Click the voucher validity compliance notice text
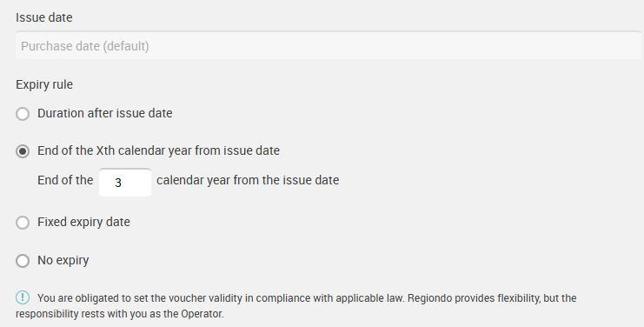Image resolution: width=644 pixels, height=327 pixels. (x=296, y=305)
